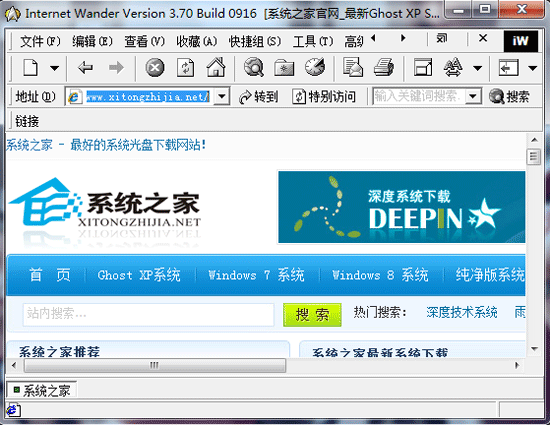Screen dimensions: 550x425
Task: Click the 搜索 toolbar search button
Action: pos(509,96)
